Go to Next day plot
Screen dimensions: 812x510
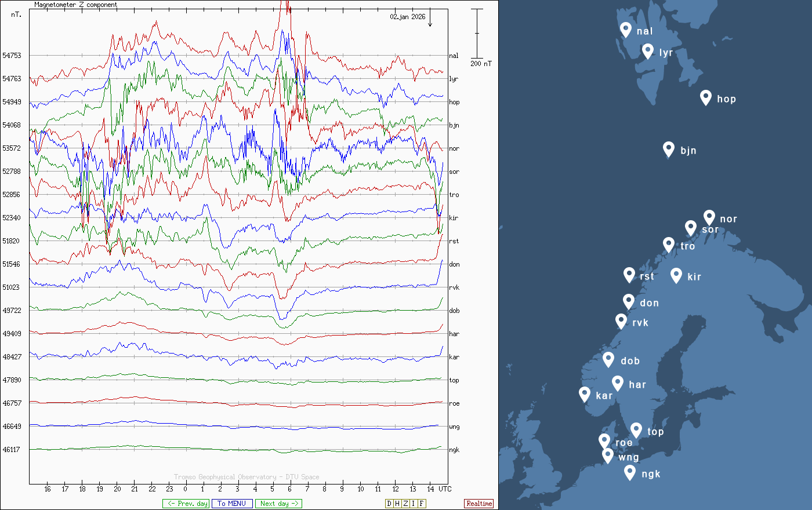pyautogui.click(x=279, y=504)
